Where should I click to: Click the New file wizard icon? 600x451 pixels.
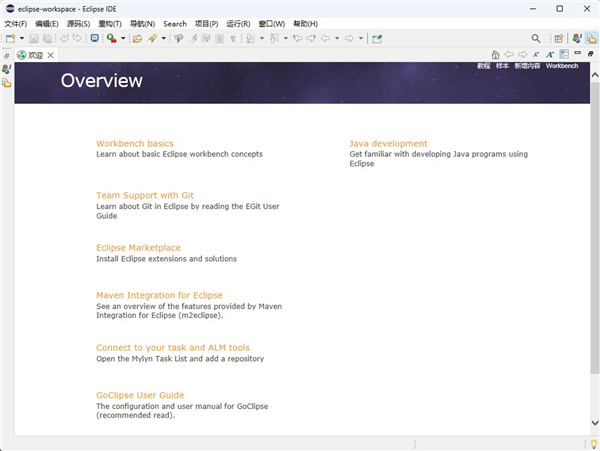coord(10,38)
